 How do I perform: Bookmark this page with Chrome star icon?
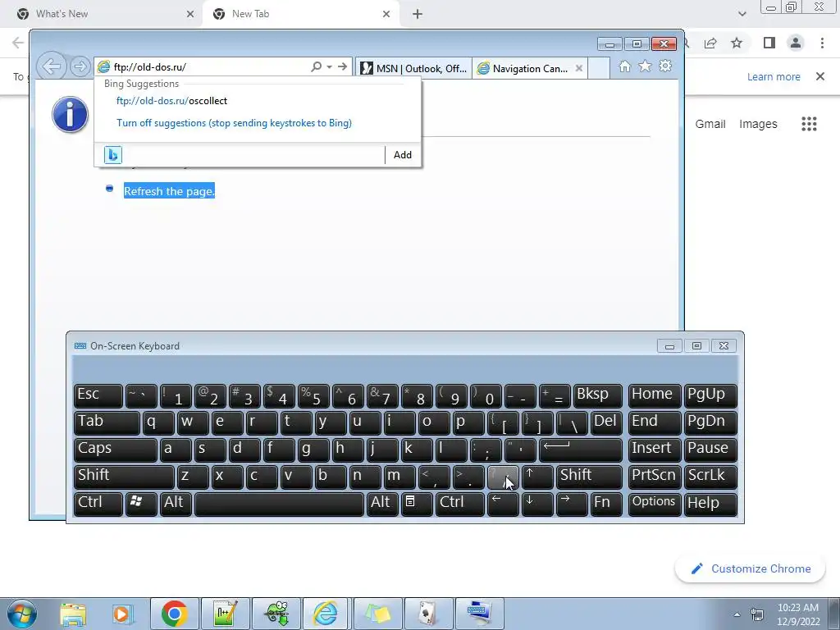click(x=737, y=43)
